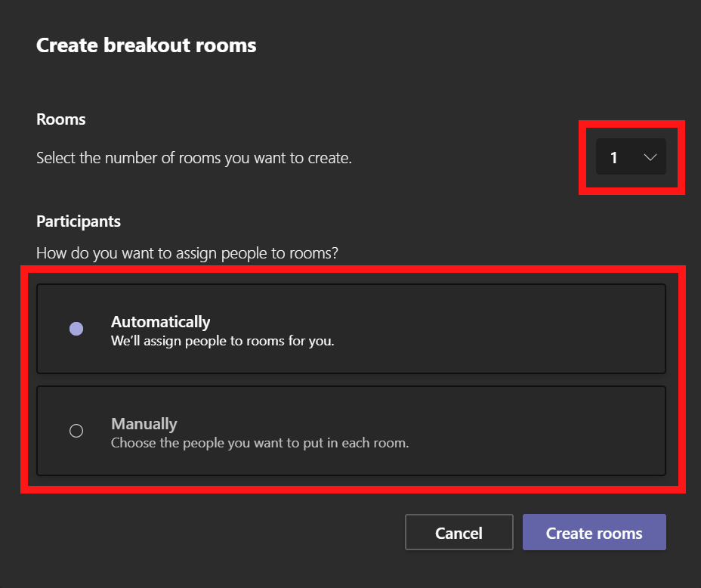Select the Manually radio button
The height and width of the screenshot is (588, 701).
pos(76,431)
